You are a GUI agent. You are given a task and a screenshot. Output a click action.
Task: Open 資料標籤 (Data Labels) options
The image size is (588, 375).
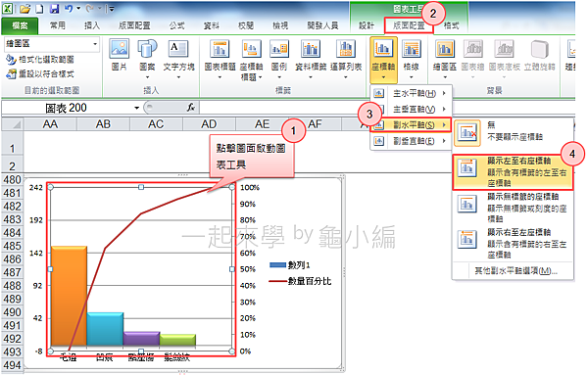pos(311,59)
